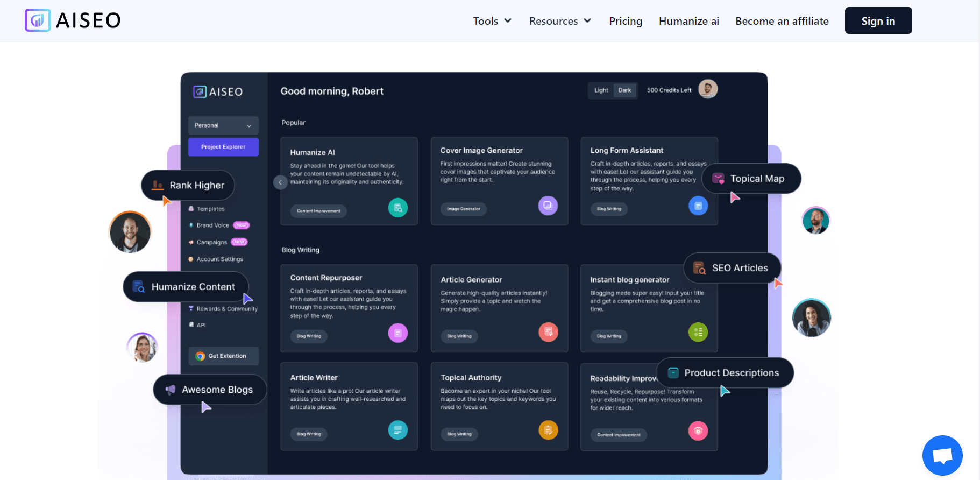Switch to Light theme mode
The width and height of the screenshot is (980, 480).
(x=601, y=90)
